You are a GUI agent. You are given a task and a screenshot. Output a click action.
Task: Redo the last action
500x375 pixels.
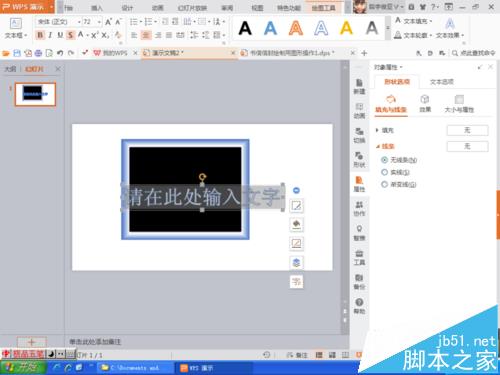pyautogui.click(x=71, y=53)
